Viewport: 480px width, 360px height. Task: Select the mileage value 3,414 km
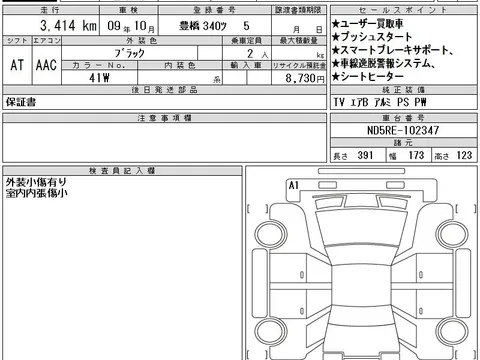(x=68, y=26)
